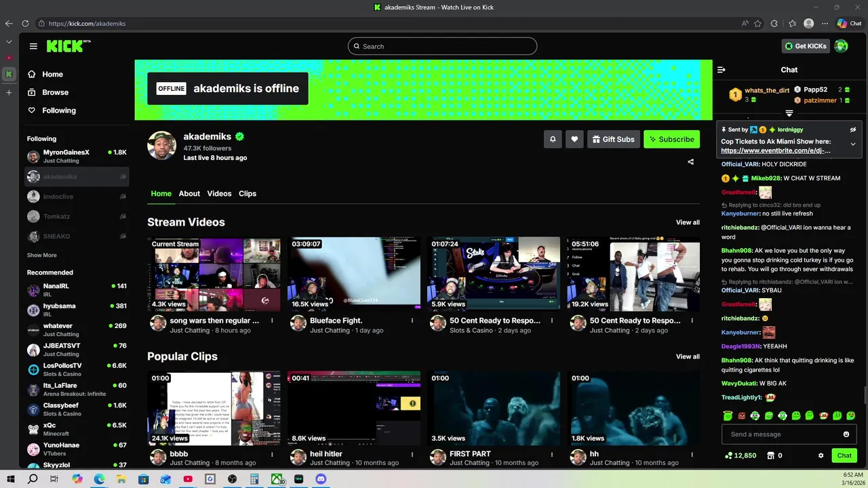Share the akademiks channel
868x488 pixels.
691,162
